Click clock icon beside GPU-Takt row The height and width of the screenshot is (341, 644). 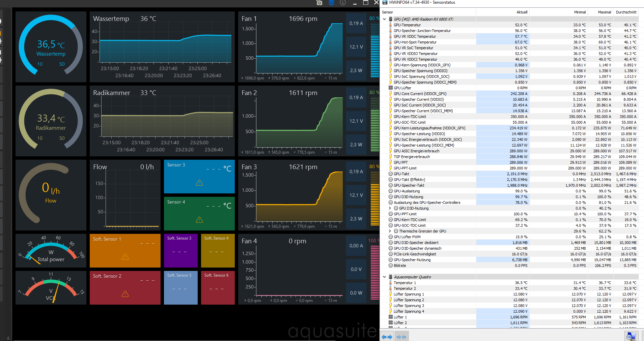tap(391, 174)
